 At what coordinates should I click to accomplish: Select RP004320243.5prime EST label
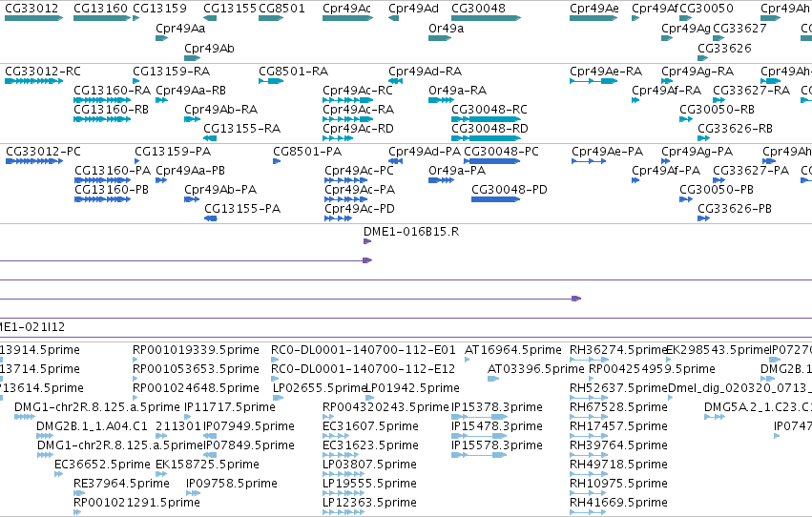[385, 408]
